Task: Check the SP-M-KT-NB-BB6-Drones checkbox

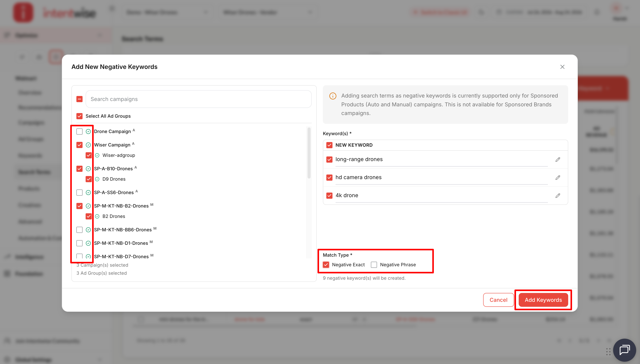Action: tap(79, 230)
